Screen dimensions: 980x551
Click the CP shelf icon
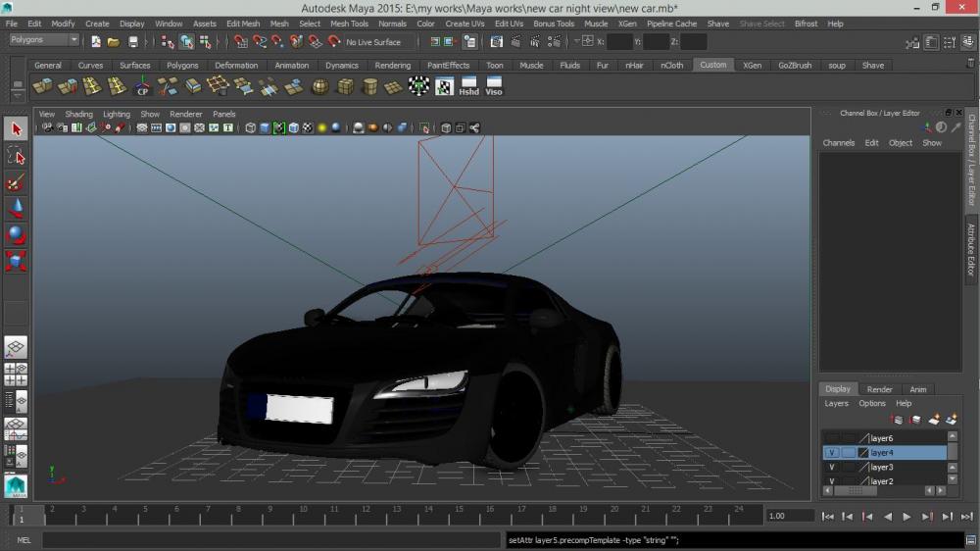[142, 86]
